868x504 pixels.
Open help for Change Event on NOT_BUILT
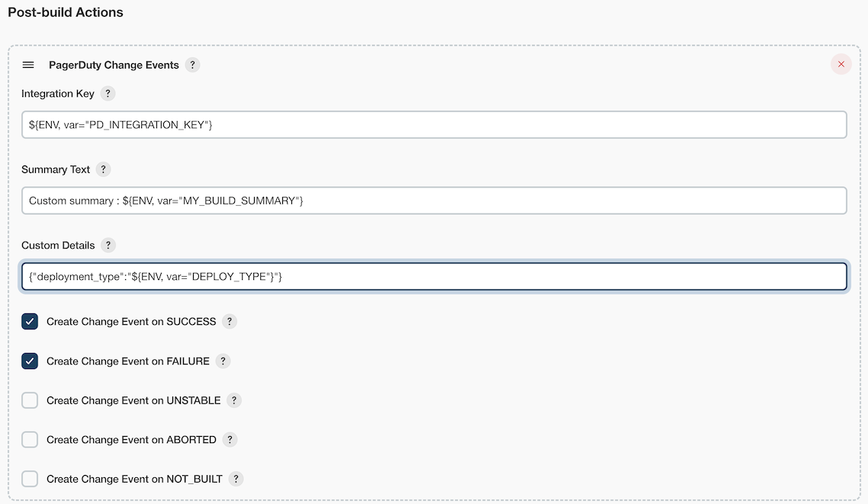coord(236,479)
